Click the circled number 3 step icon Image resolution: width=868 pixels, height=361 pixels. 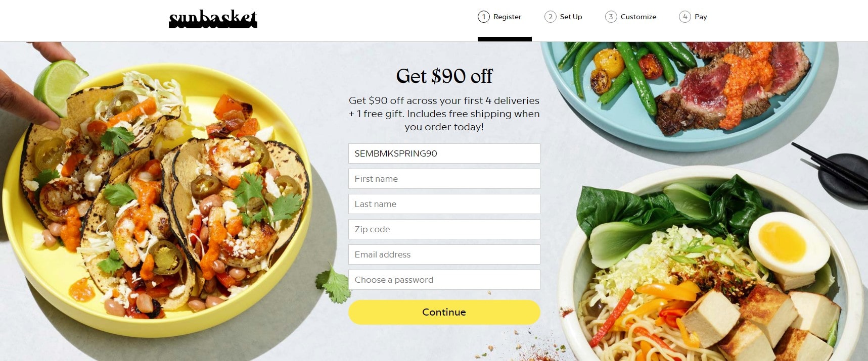coord(611,17)
